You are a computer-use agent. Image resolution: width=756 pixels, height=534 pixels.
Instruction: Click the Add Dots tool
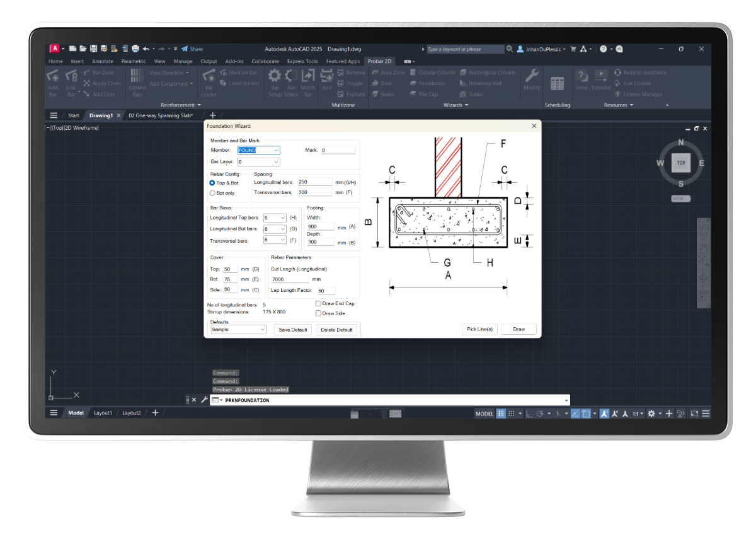(99, 94)
